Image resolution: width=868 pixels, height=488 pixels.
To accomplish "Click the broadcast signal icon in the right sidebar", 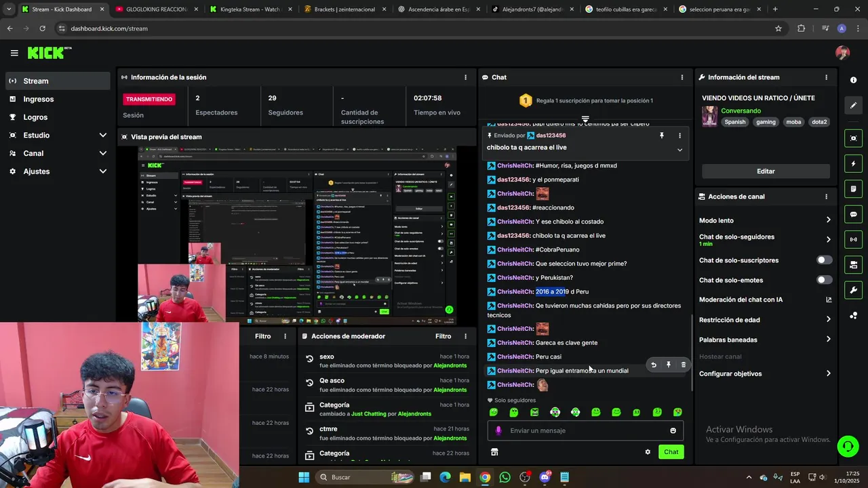I will 853,239.
